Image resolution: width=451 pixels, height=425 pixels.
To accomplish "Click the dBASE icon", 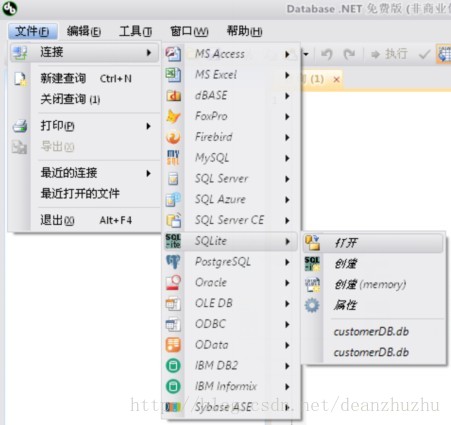I will [173, 96].
